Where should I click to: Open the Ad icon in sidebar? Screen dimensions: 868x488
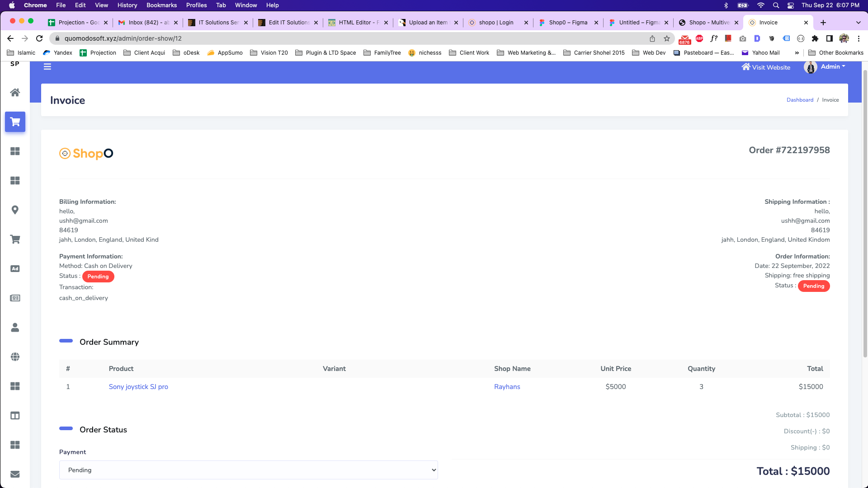pyautogui.click(x=15, y=269)
